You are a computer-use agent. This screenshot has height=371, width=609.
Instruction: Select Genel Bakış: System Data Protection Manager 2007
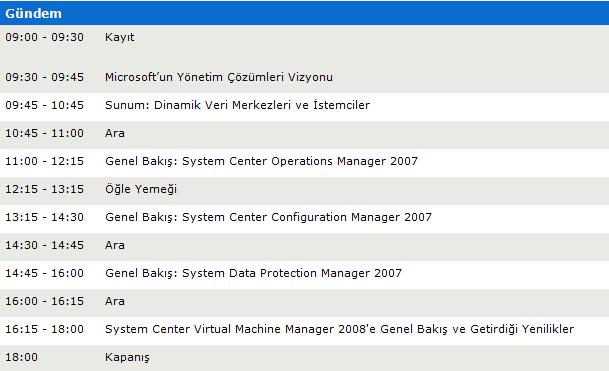pyautogui.click(x=253, y=273)
